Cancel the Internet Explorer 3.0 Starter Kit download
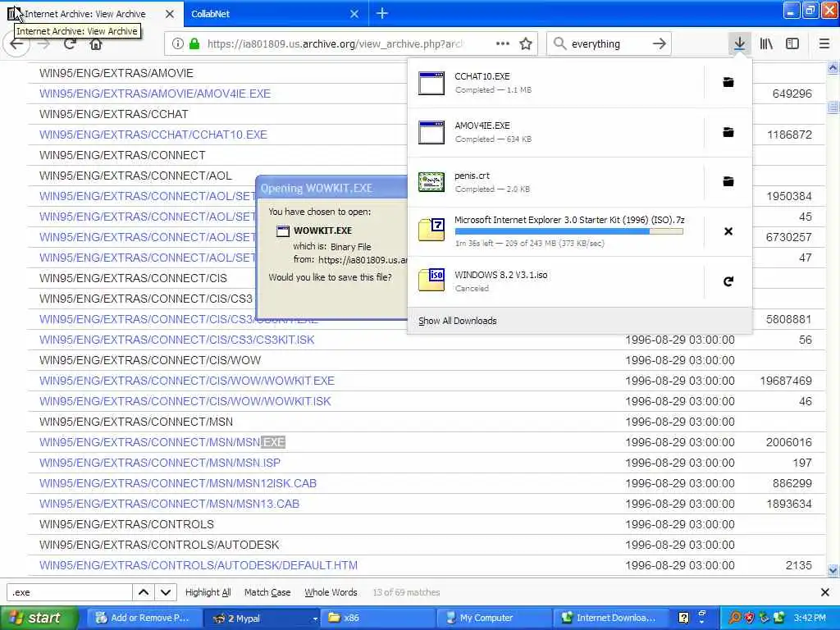This screenshot has width=840, height=630. 728,231
